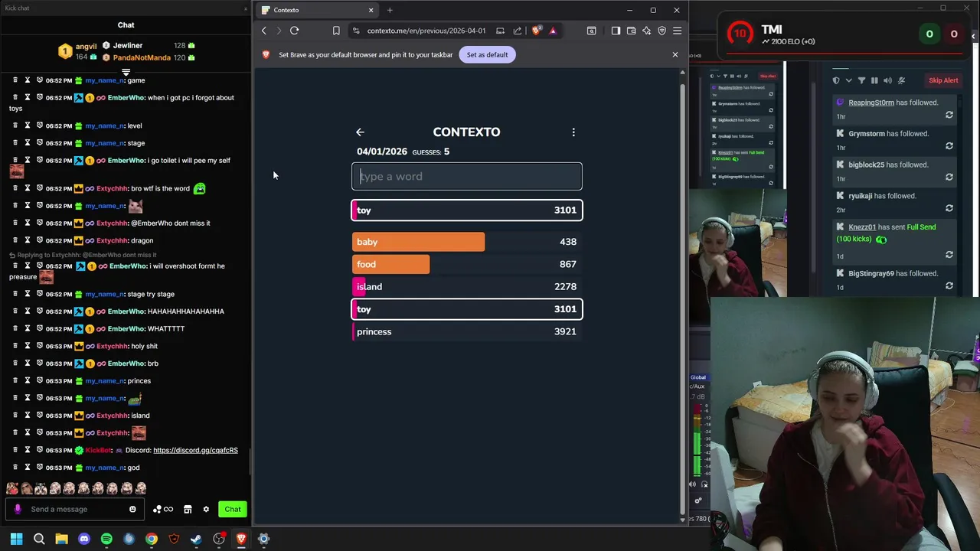Focus the Type a word field

coord(467,176)
